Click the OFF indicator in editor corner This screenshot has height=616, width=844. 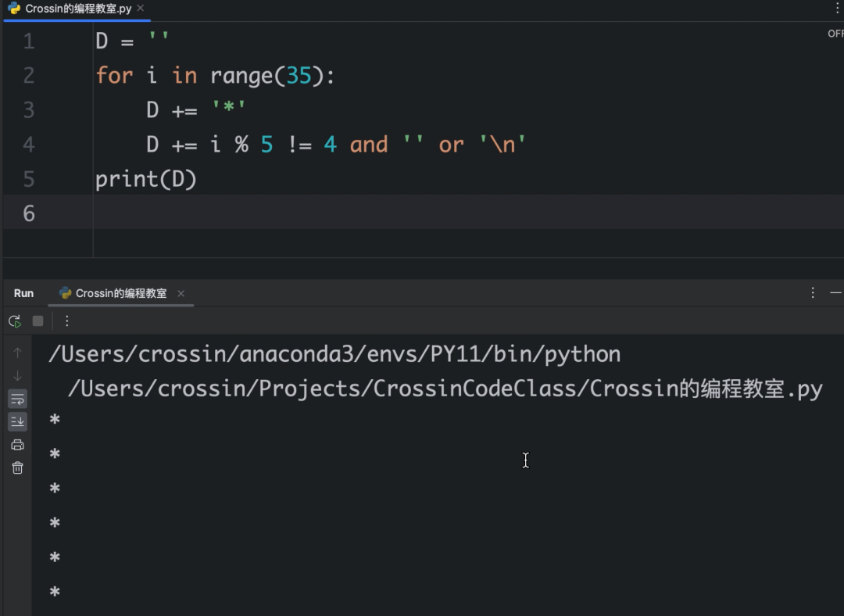tap(835, 34)
